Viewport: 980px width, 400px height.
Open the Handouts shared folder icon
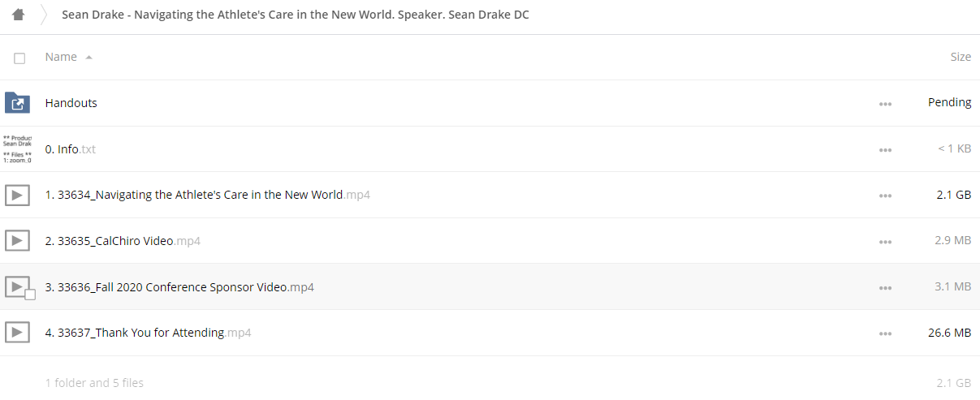pyautogui.click(x=17, y=103)
